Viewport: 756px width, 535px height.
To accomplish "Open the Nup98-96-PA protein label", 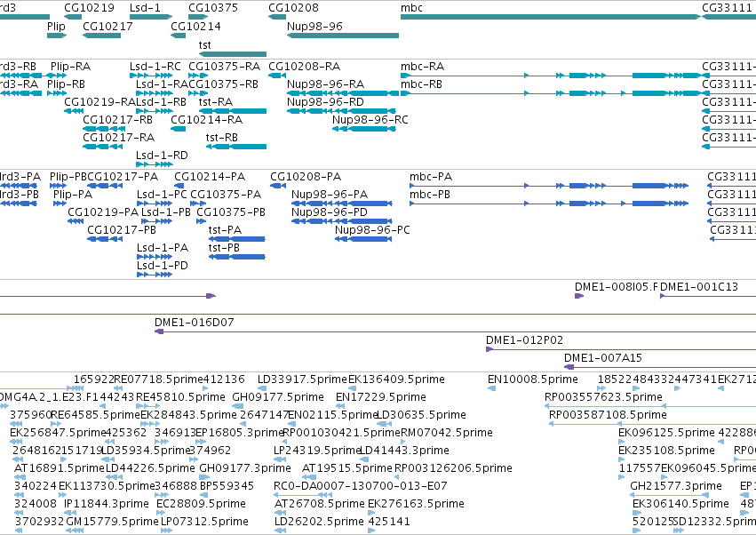I will 330,195.
